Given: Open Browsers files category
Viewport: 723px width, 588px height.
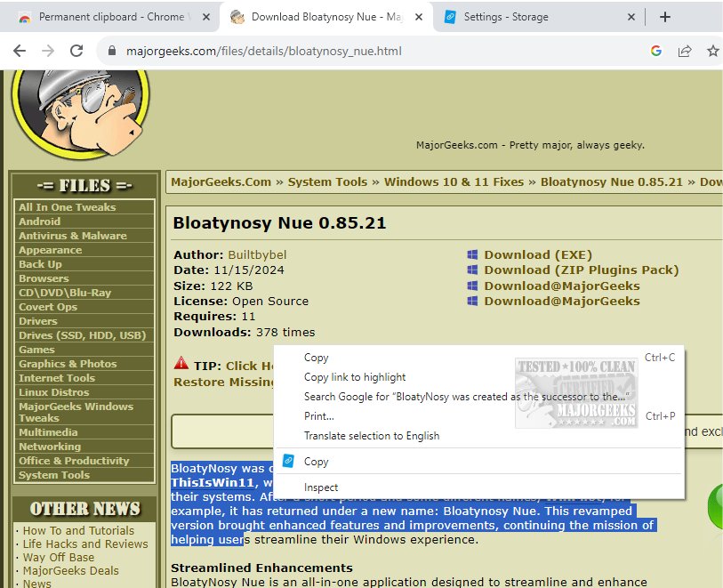Looking at the screenshot, I should tap(84, 278).
